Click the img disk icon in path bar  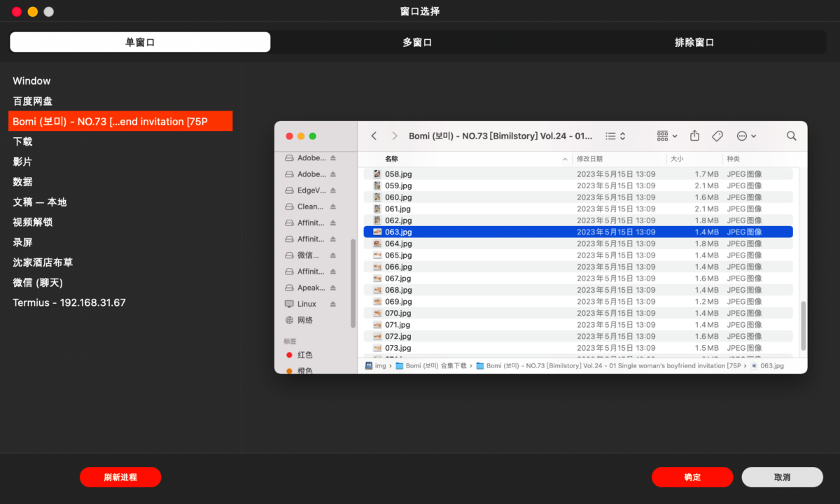(x=369, y=365)
